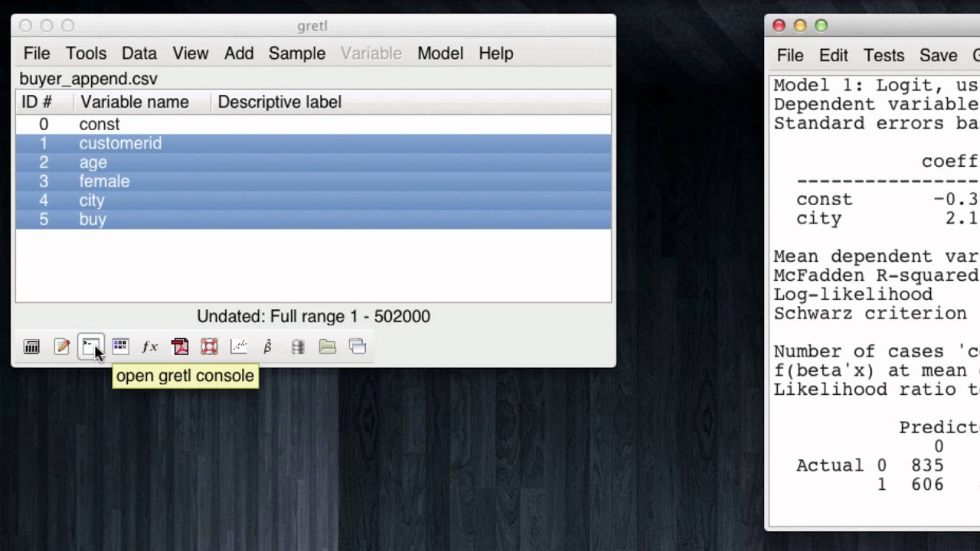
Task: Click 'McFadden R-squared' in the model output
Action: [x=876, y=275]
